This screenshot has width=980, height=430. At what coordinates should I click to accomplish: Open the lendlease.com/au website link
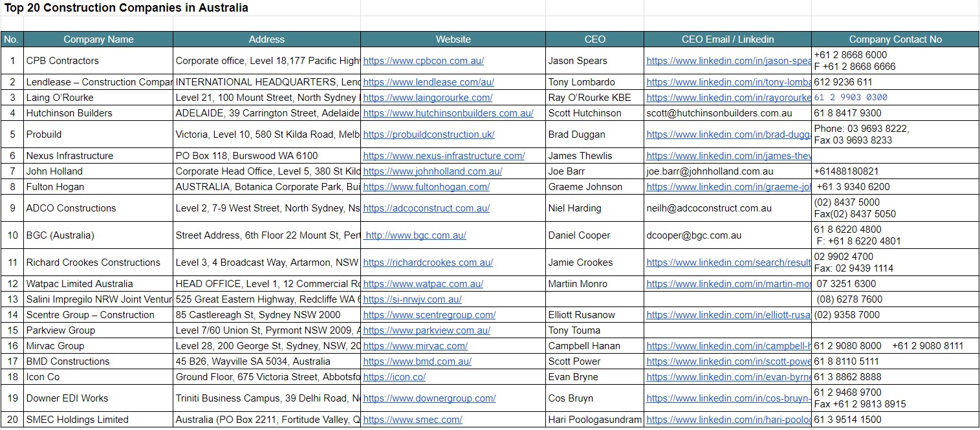[428, 82]
